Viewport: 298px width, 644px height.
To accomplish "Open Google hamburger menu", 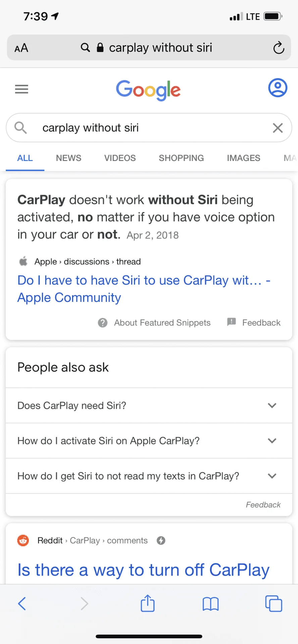I will pos(22,89).
